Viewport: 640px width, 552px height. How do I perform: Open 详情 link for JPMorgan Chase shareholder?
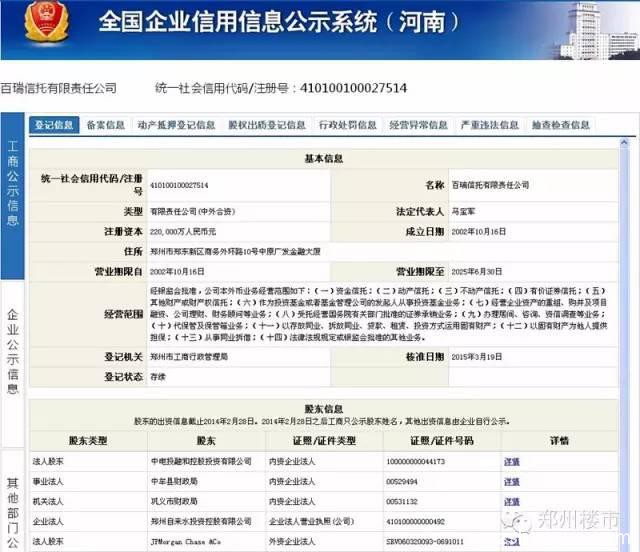coord(511,542)
